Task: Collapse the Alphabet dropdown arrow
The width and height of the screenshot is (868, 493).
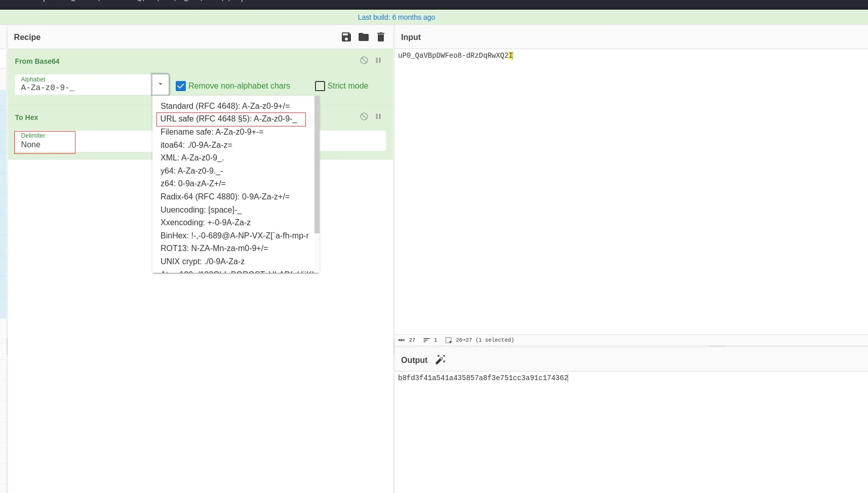Action: 161,84
